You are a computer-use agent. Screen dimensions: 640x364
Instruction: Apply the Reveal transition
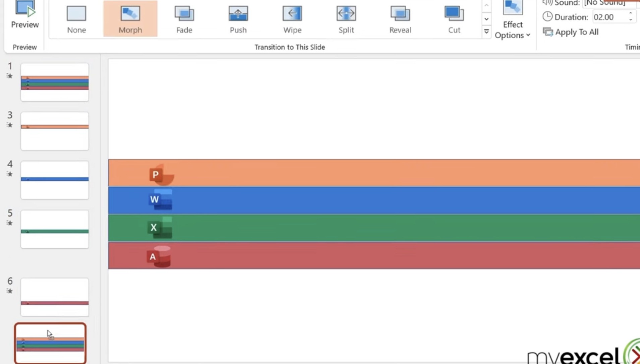[x=400, y=19]
